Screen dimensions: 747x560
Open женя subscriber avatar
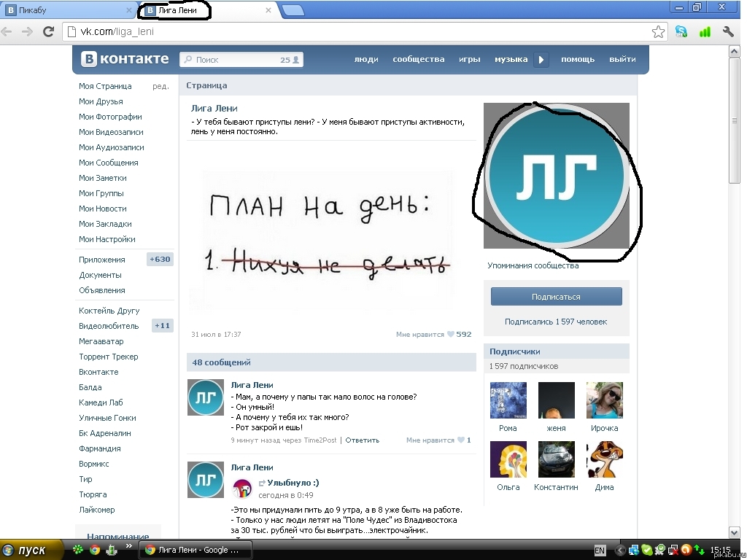point(557,400)
